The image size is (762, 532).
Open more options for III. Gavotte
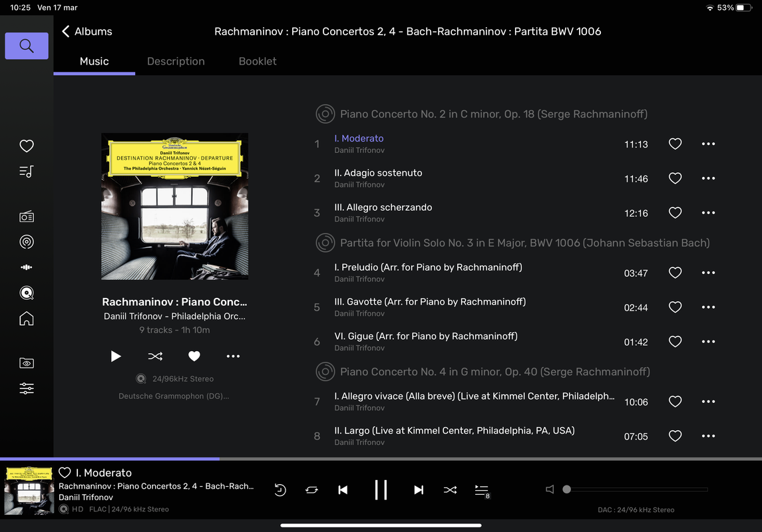click(x=709, y=307)
